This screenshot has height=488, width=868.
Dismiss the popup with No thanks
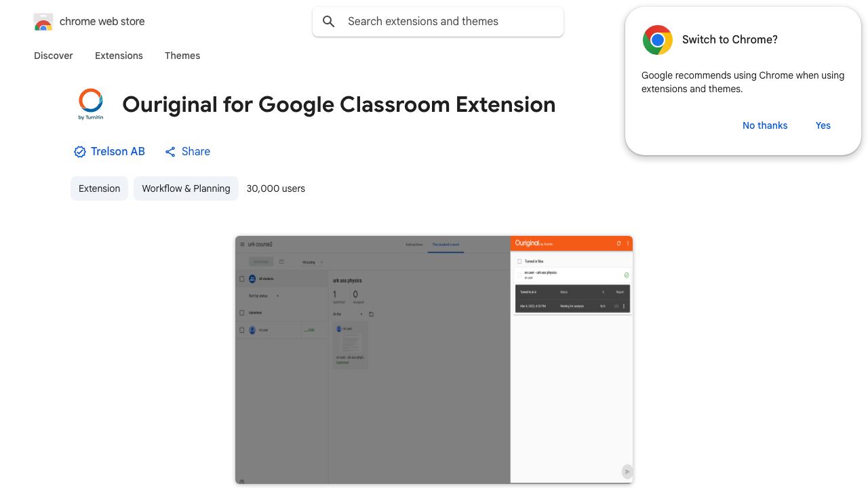click(x=765, y=125)
